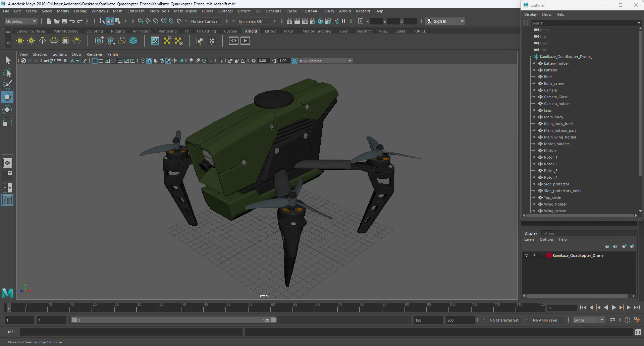The width and height of the screenshot is (644, 346).
Task: Switch to Anim layer tab
Action: [x=549, y=233]
